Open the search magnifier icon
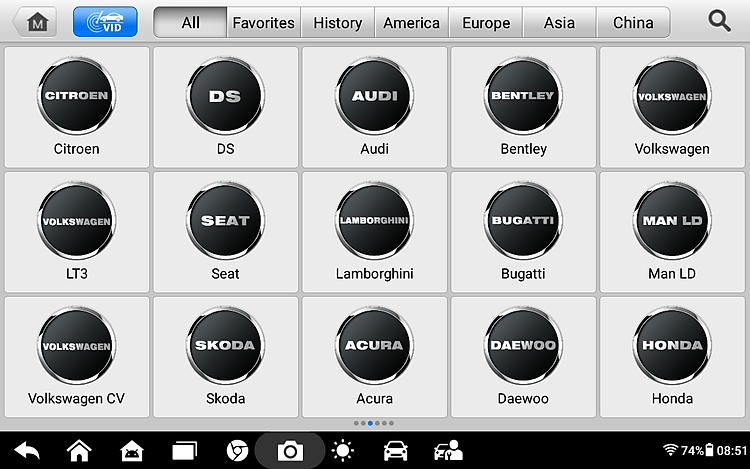This screenshot has height=469, width=750. click(x=719, y=22)
